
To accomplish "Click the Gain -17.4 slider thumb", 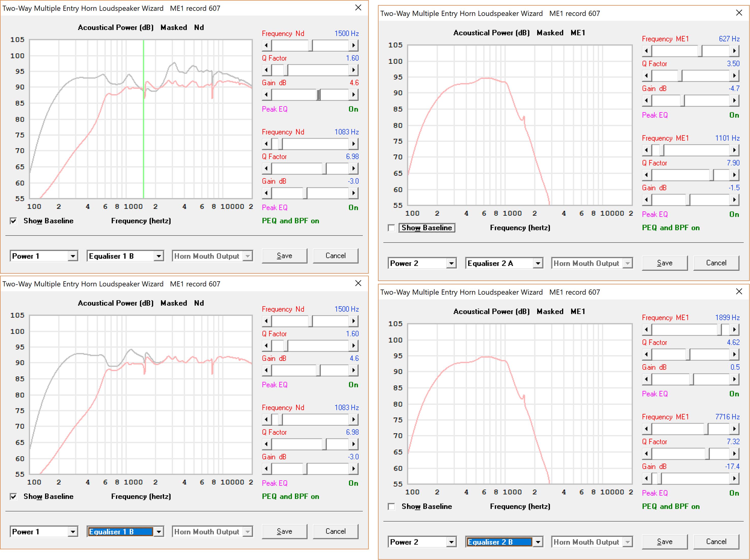I will [660, 479].
